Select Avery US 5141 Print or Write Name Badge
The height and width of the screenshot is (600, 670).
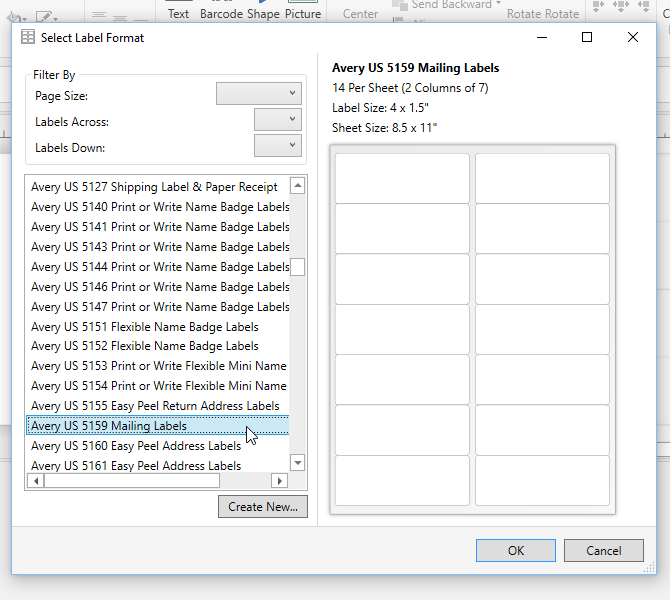[x=158, y=227]
